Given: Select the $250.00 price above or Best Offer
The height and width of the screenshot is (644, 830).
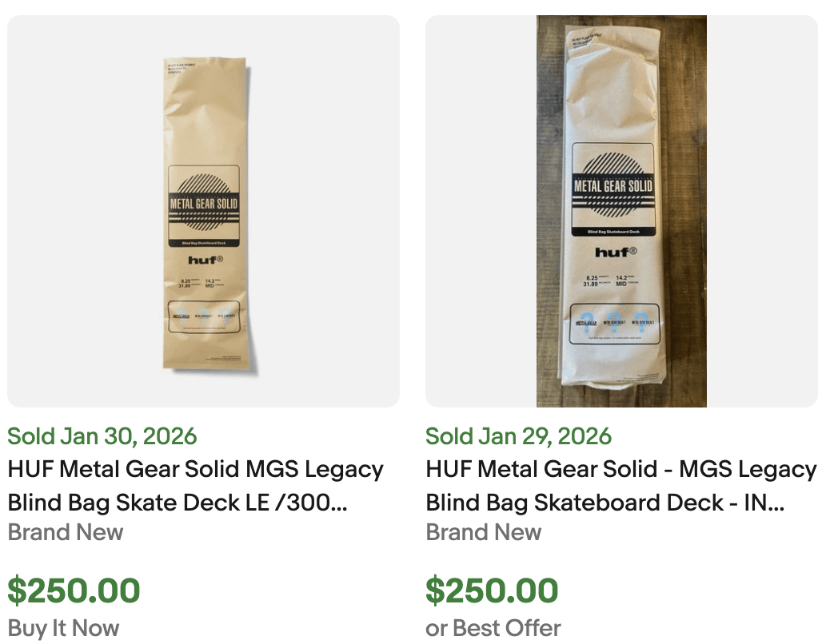Looking at the screenshot, I should click(492, 590).
